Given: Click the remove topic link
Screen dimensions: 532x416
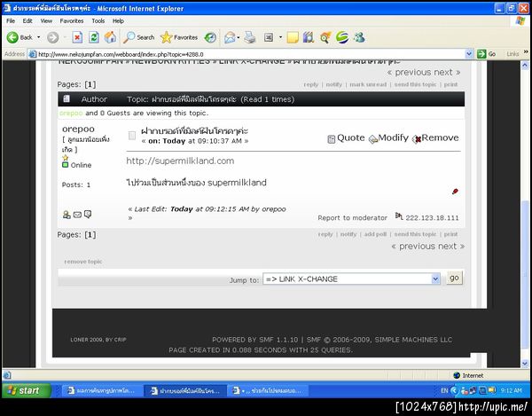Looking at the screenshot, I should [x=83, y=262].
